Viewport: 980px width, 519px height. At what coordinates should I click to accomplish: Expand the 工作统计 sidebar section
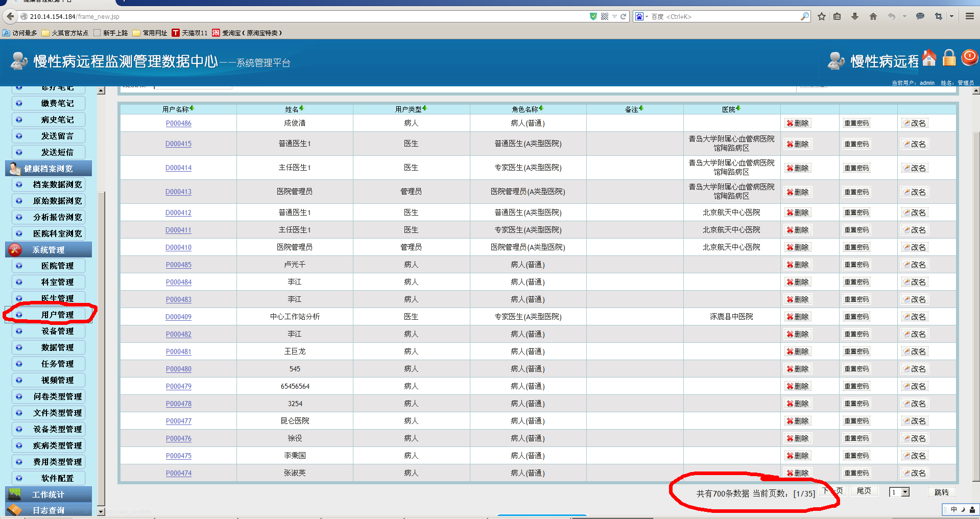(49, 494)
